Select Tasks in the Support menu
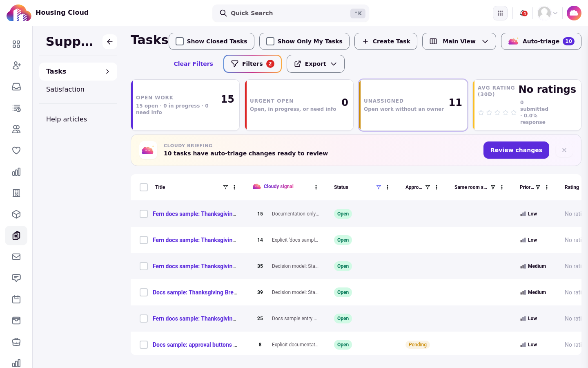Viewport: 588px width, 368px height. [78, 72]
